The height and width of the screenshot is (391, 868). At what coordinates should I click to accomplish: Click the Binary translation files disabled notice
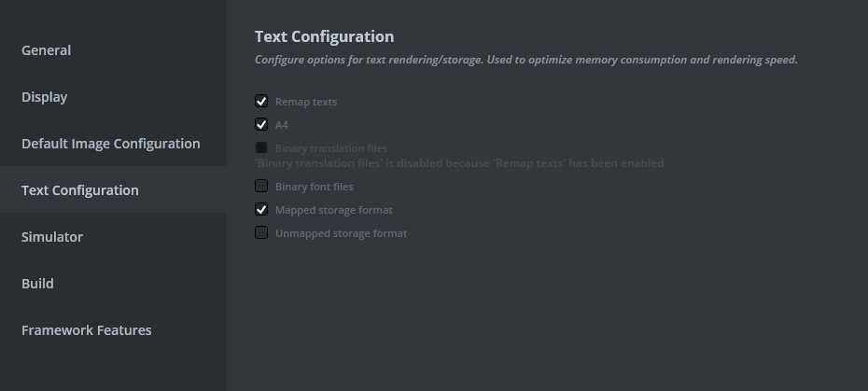pos(459,163)
